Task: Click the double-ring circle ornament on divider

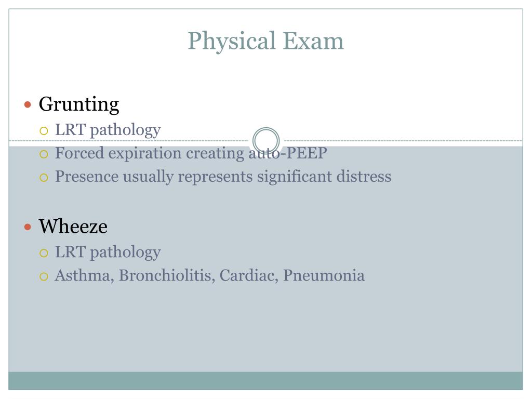Action: click(x=266, y=140)
